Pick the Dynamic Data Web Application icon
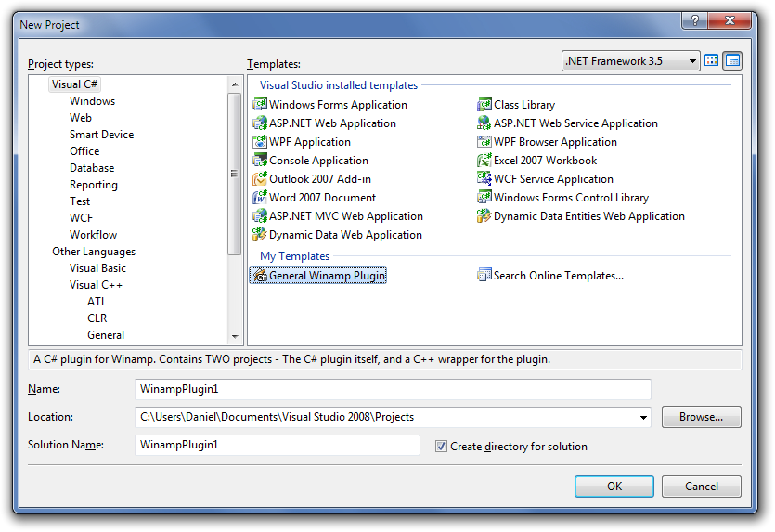Image resolution: width=775 pixels, height=532 pixels. point(260,234)
